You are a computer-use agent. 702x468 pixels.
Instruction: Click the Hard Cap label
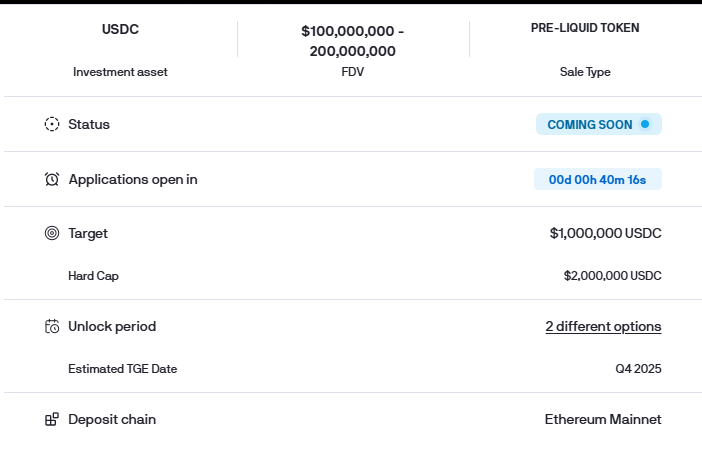[93, 275]
